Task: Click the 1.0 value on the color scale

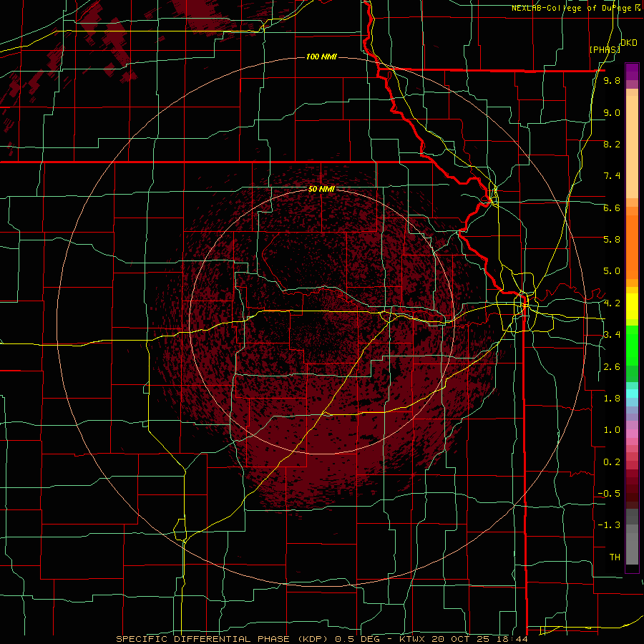Action: [x=612, y=430]
